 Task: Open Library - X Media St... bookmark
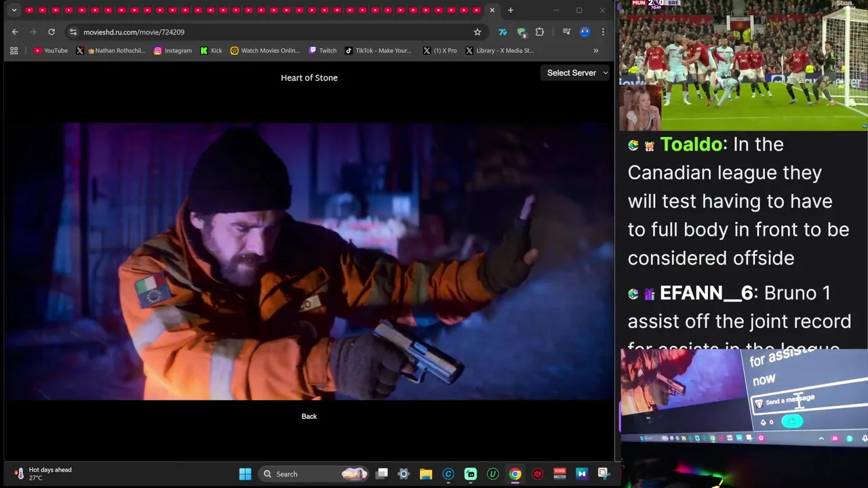click(x=499, y=50)
